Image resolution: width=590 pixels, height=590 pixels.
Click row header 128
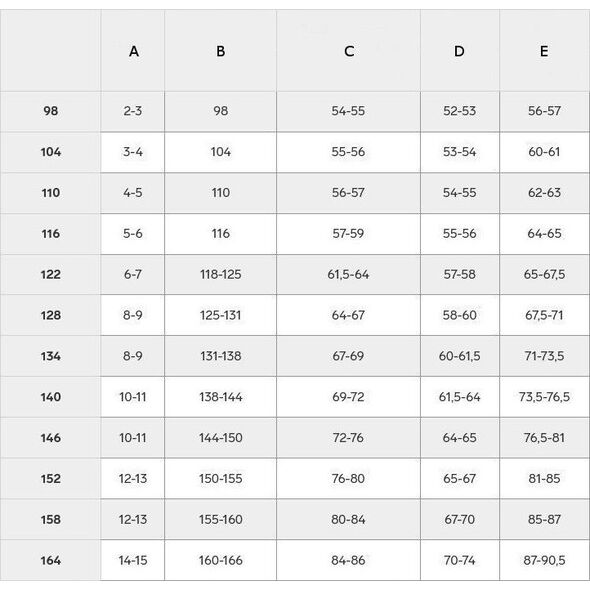point(50,315)
